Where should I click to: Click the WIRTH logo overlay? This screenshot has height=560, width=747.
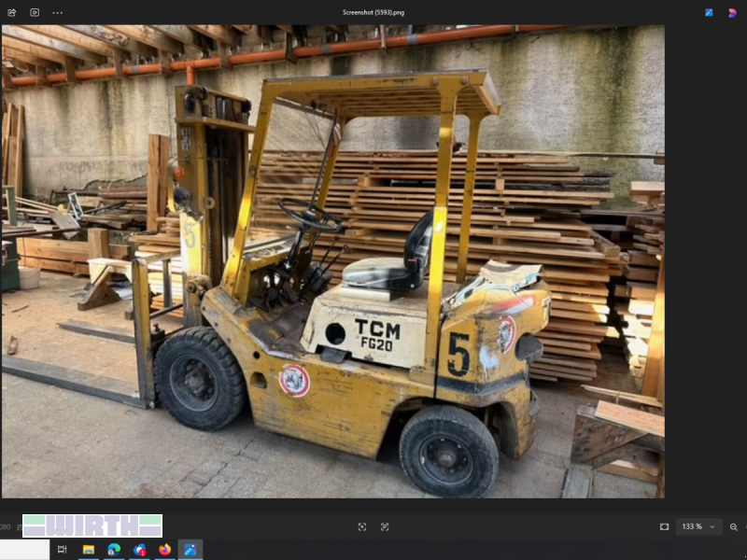[x=92, y=525]
